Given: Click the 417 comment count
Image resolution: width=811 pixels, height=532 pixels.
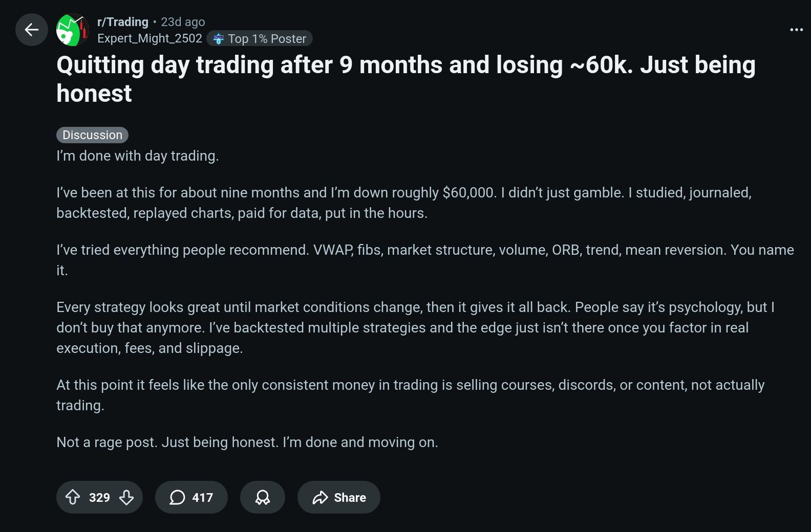Looking at the screenshot, I should pos(202,498).
